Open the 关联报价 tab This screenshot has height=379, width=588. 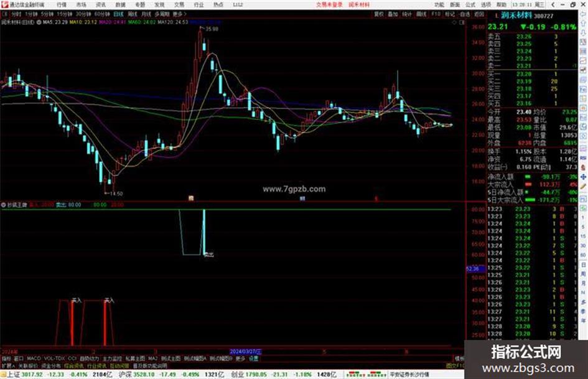pyautogui.click(x=28, y=365)
